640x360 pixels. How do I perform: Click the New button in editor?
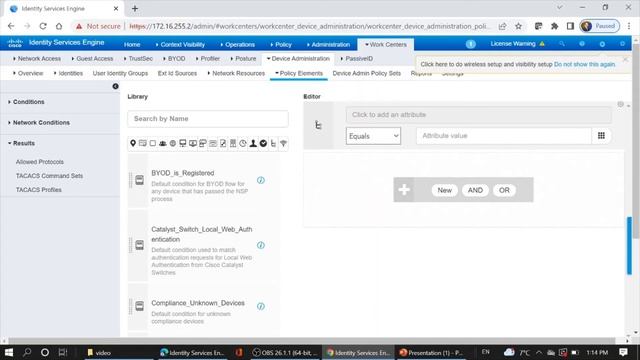tap(444, 190)
